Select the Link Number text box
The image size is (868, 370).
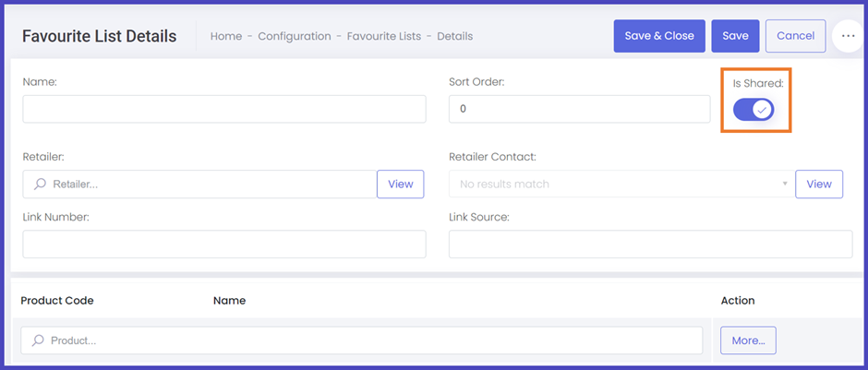(224, 244)
